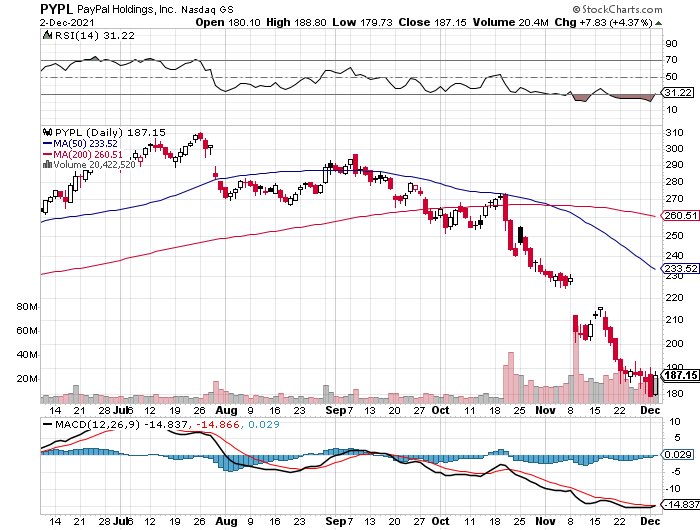Click the 50 level on RSI axis

click(x=671, y=77)
